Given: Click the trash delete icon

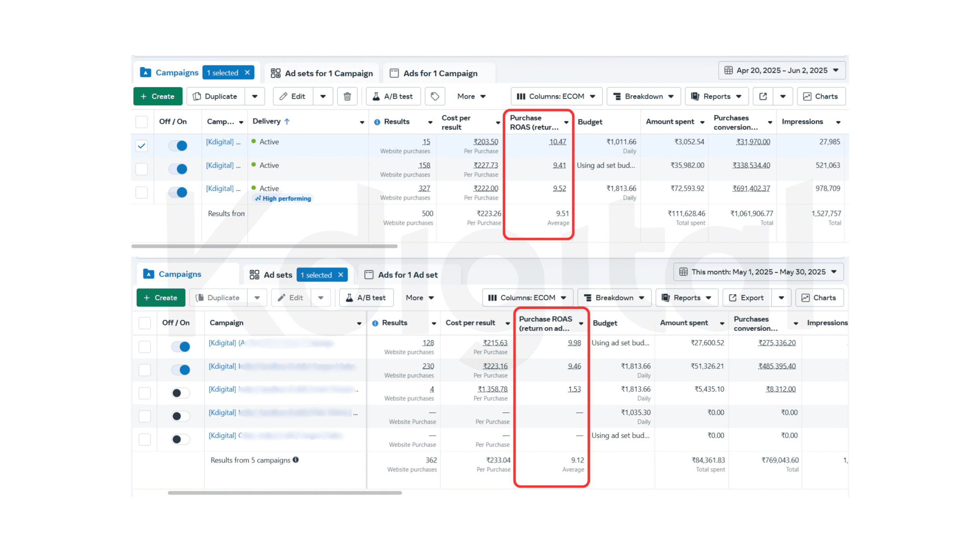Looking at the screenshot, I should 347,96.
